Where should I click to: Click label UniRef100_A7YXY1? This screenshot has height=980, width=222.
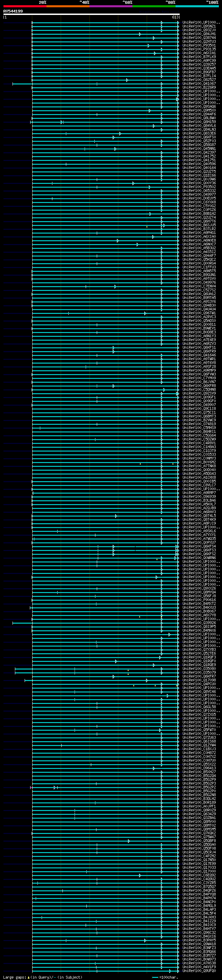(x=199, y=535)
